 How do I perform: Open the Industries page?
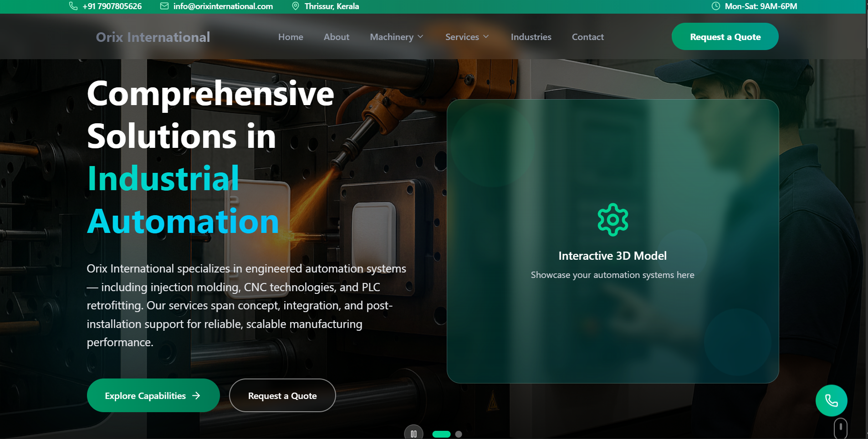[531, 37]
